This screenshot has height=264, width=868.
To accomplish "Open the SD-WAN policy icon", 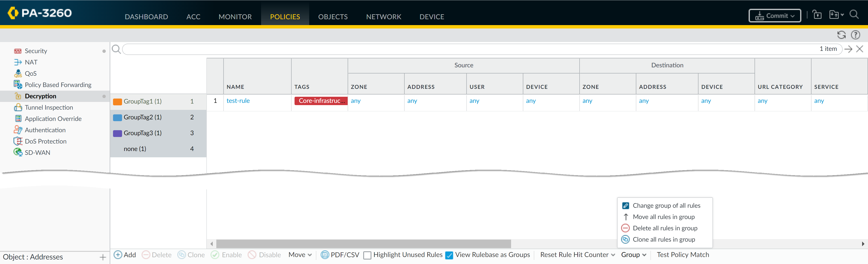I will click(18, 152).
